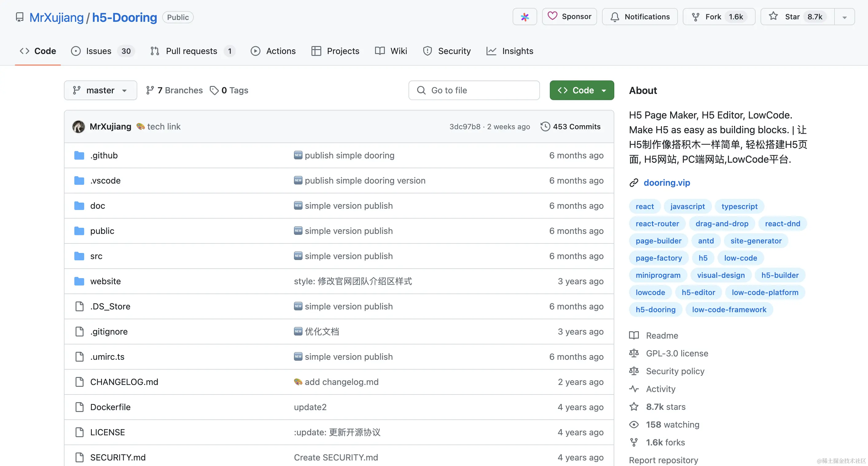The height and width of the screenshot is (466, 868).
Task: Click the file icon beside .gitignore
Action: pos(79,332)
